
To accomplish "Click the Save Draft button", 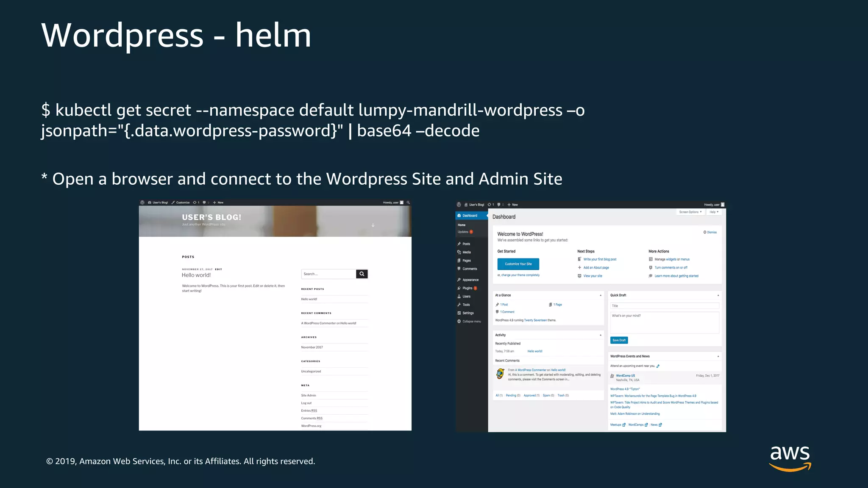I will 619,340.
